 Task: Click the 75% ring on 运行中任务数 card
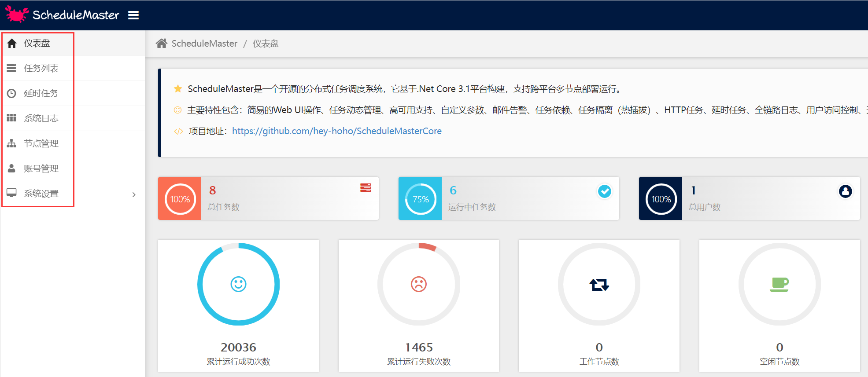[x=421, y=199]
